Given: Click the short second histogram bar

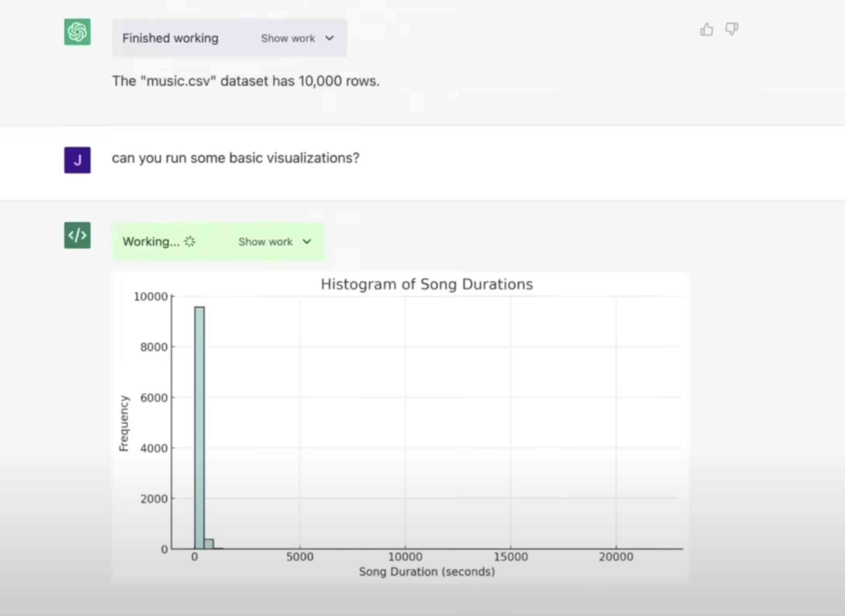Looking at the screenshot, I should pyautogui.click(x=209, y=544).
